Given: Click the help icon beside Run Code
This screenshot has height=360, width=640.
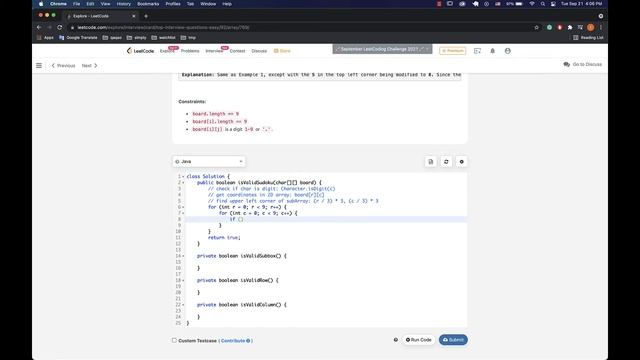Looking at the screenshot, I should (396, 340).
